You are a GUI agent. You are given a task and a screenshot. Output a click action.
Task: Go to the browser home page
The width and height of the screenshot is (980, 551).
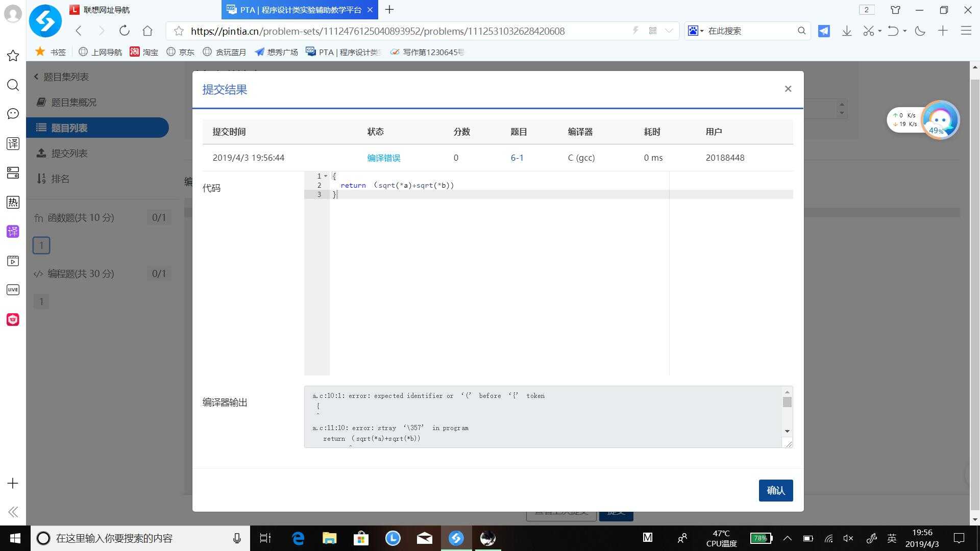coord(148,31)
